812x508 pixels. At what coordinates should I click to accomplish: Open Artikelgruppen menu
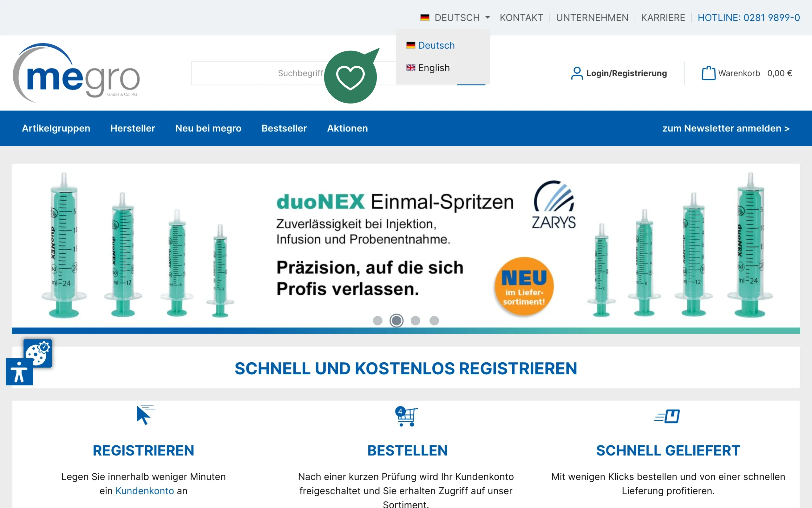pyautogui.click(x=56, y=128)
